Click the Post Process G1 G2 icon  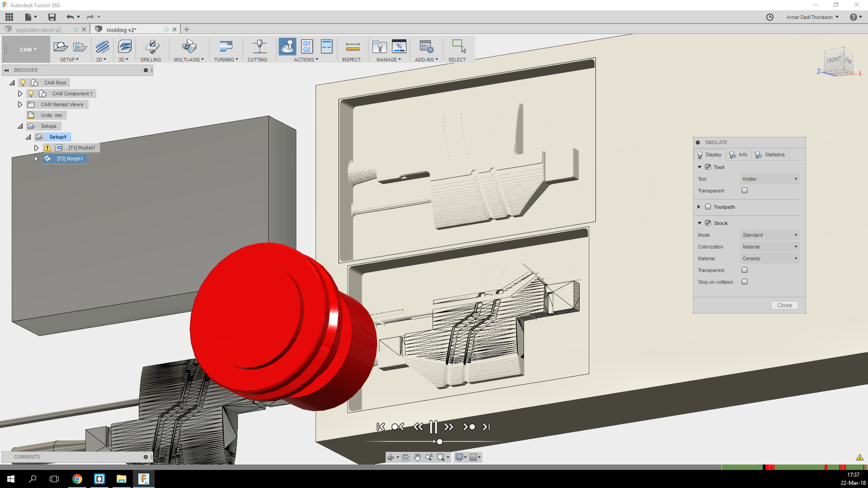pos(307,47)
